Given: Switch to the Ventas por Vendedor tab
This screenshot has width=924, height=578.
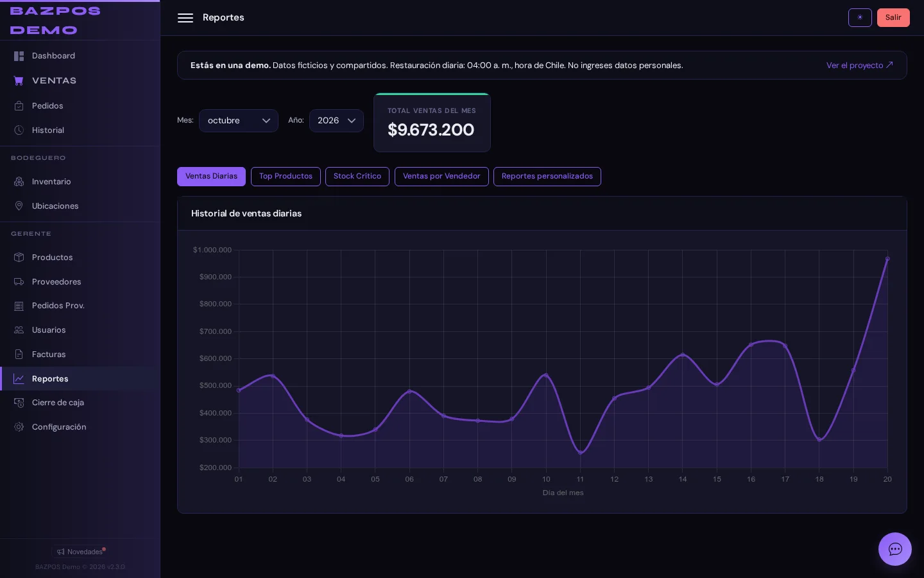Looking at the screenshot, I should 441,177.
